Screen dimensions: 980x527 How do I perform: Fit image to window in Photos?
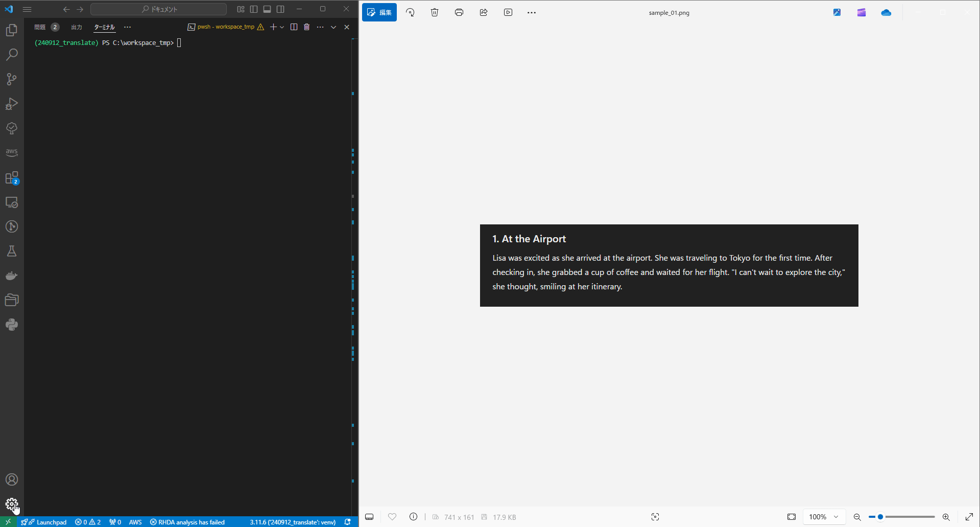[x=792, y=517]
